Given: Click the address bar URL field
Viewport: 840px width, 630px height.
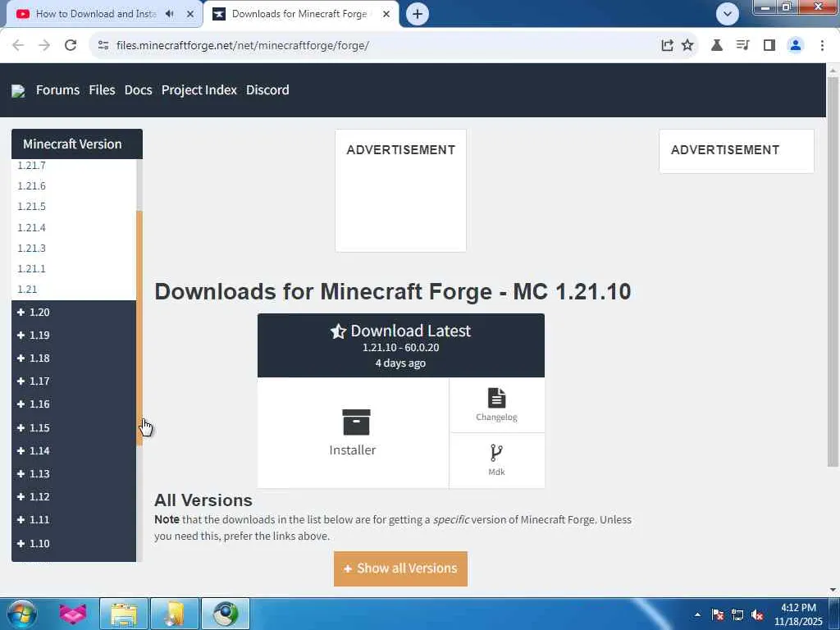Looking at the screenshot, I should [375, 46].
